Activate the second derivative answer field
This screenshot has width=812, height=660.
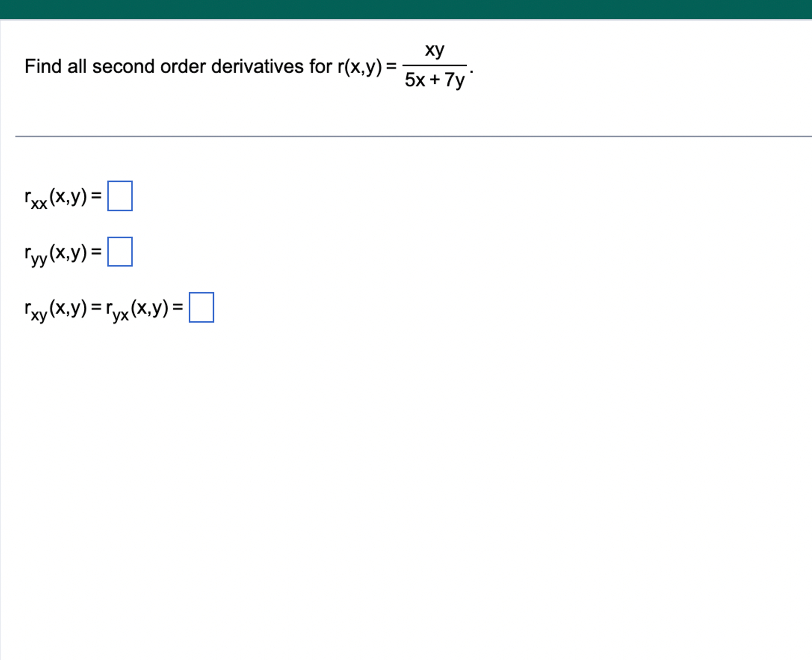coord(120,251)
